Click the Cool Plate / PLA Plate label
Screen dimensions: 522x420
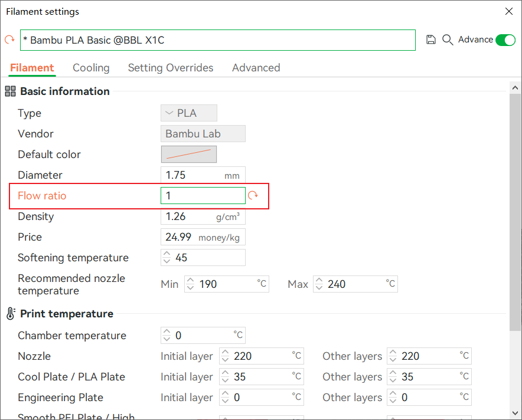(71, 377)
